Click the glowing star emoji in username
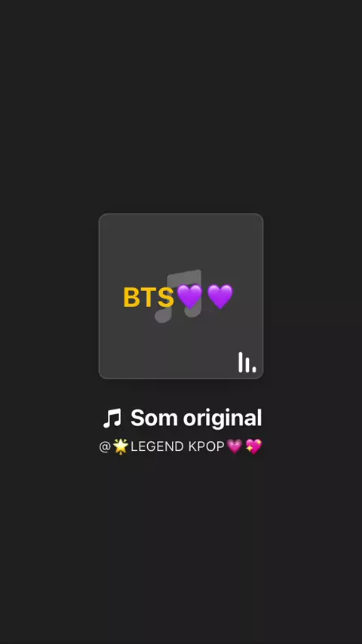The image size is (362, 644). (121, 446)
